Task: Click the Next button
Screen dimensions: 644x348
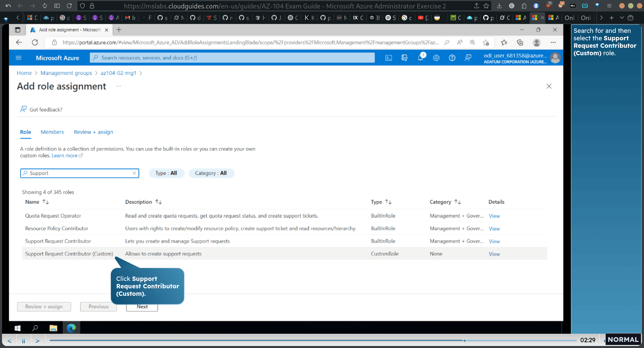Action: click(142, 307)
